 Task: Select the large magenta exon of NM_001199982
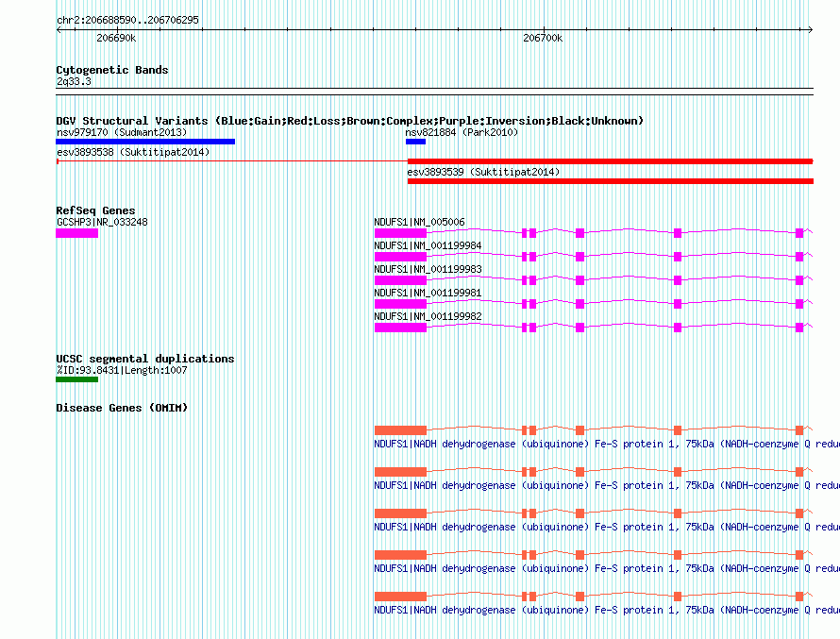coord(401,328)
